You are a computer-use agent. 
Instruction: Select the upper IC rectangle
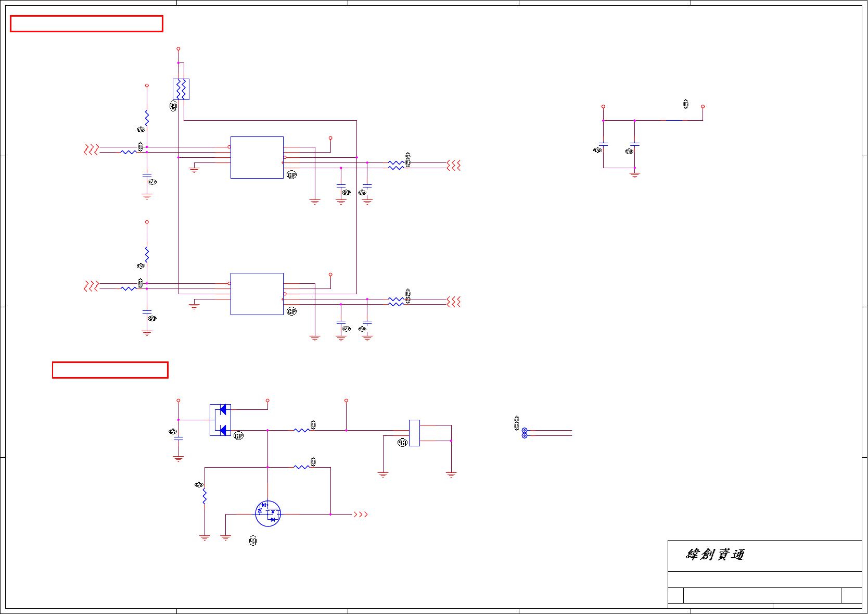(x=257, y=157)
